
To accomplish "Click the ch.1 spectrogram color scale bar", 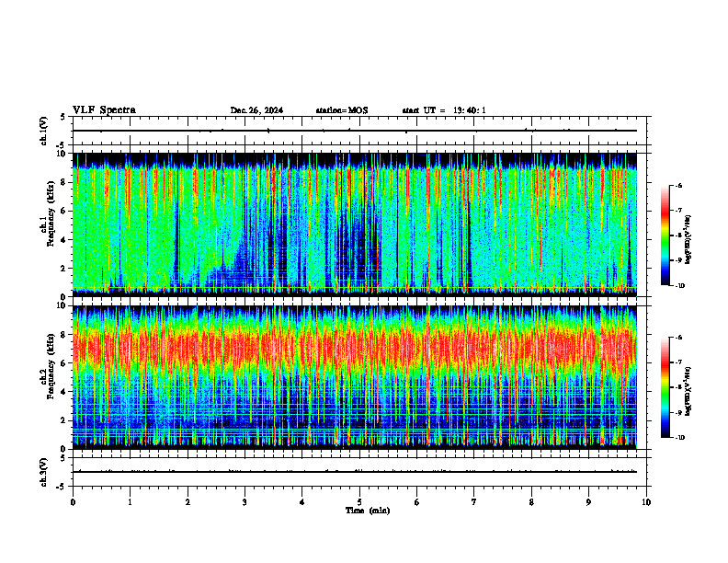I will click(665, 236).
